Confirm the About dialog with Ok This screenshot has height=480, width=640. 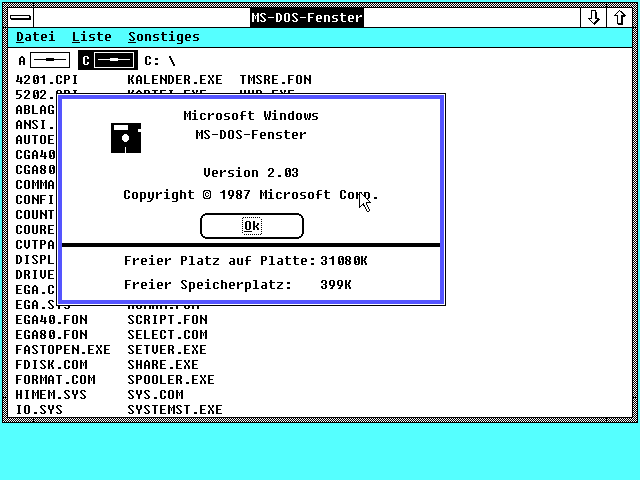(x=252, y=226)
